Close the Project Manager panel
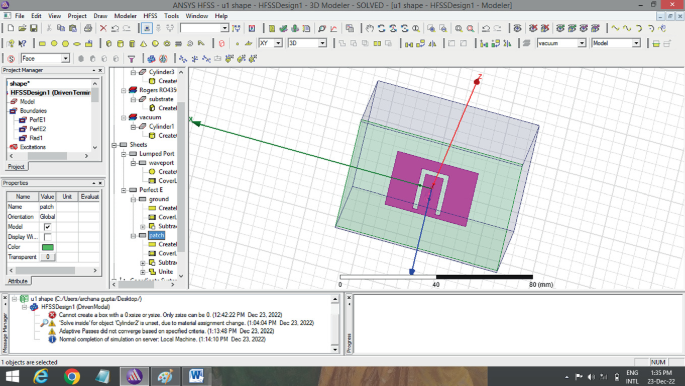Screen dimensions: 685x386 click(x=100, y=70)
